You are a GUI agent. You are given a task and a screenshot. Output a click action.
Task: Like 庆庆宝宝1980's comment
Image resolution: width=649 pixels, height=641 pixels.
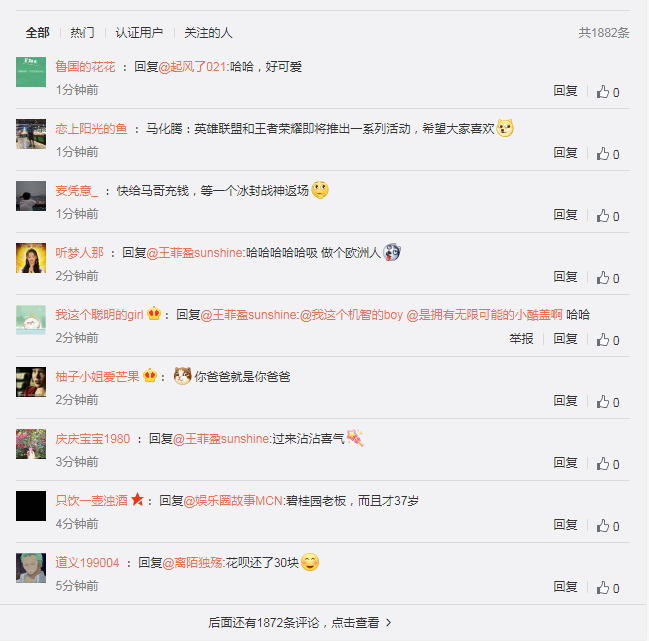608,464
